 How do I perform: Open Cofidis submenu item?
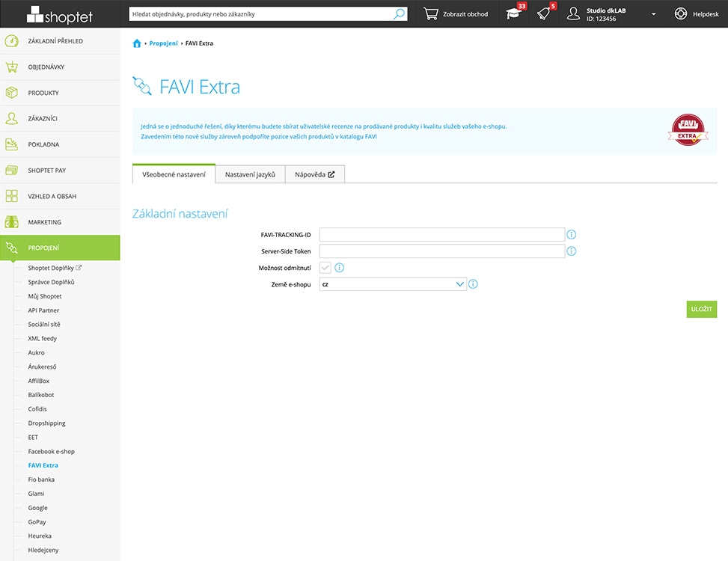(37, 409)
